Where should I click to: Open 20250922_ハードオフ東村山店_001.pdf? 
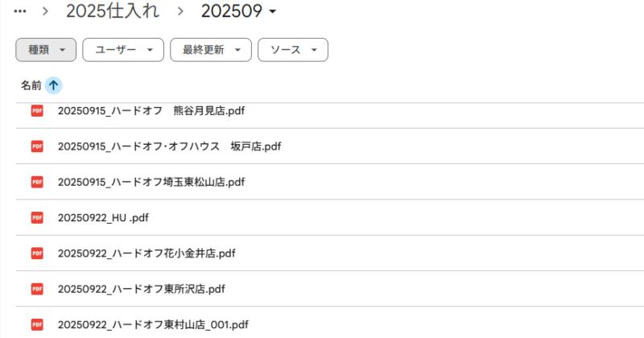point(153,324)
